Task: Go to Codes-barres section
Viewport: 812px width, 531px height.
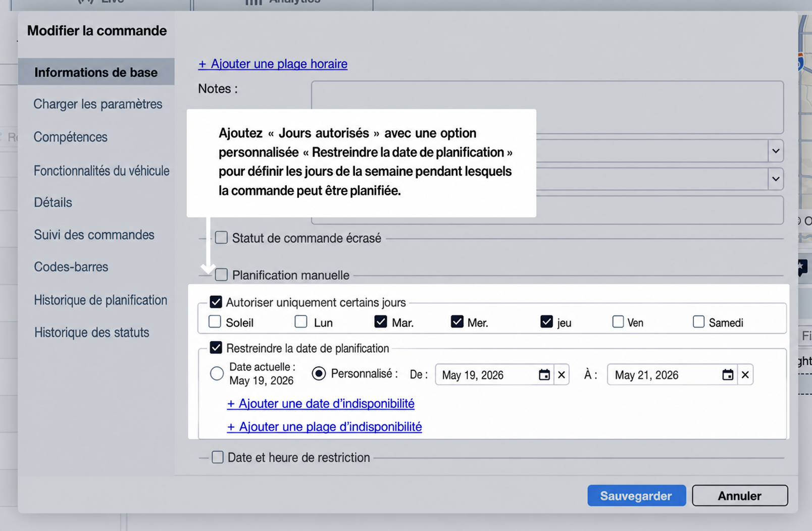Action: pyautogui.click(x=71, y=267)
